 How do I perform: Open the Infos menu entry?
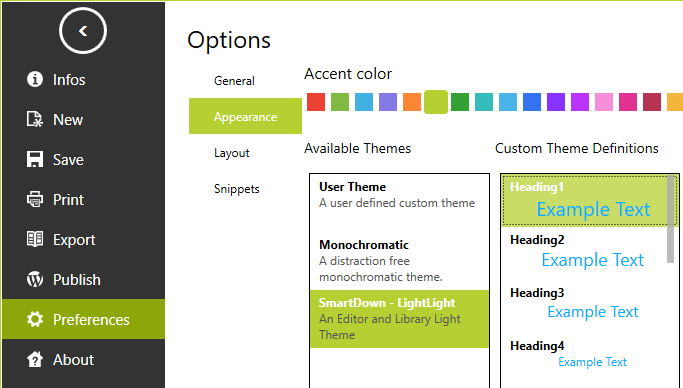(x=84, y=79)
